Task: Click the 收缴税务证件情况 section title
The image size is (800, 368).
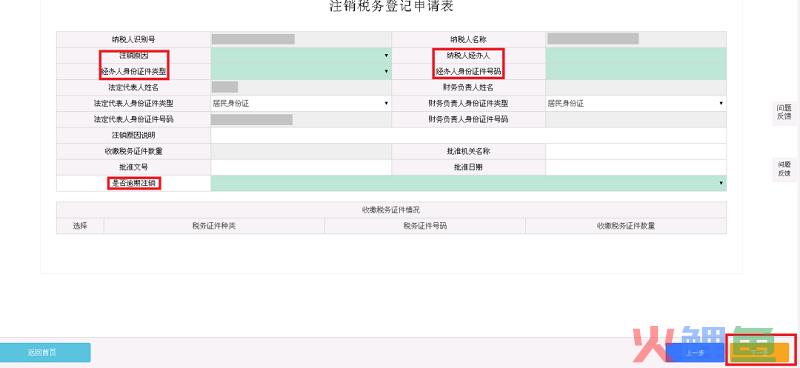Action: click(391, 210)
